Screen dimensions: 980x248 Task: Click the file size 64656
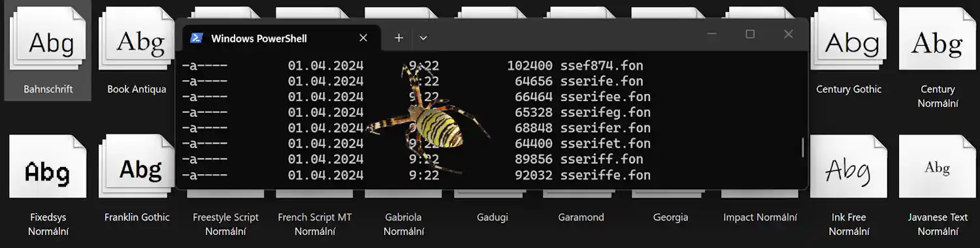click(533, 81)
